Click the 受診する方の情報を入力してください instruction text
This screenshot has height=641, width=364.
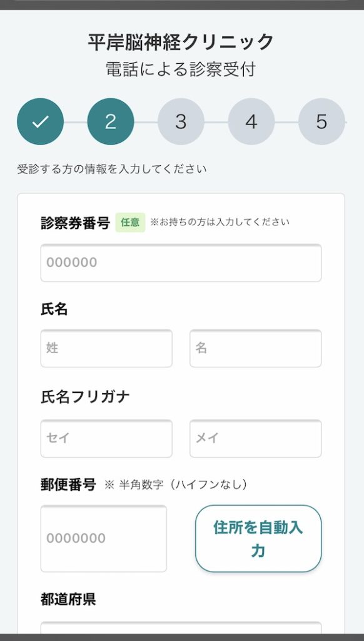[112, 169]
